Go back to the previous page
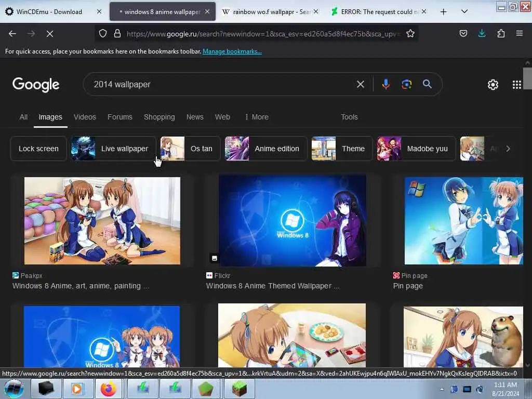 pyautogui.click(x=12, y=34)
